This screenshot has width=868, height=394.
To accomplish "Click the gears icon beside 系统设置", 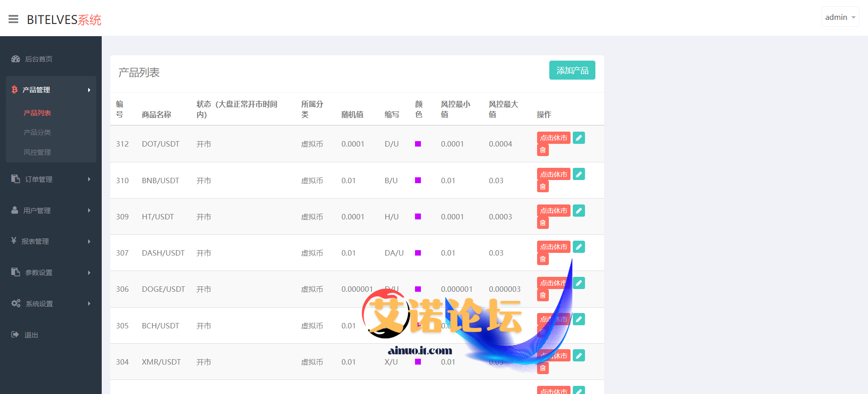I will [x=16, y=303].
